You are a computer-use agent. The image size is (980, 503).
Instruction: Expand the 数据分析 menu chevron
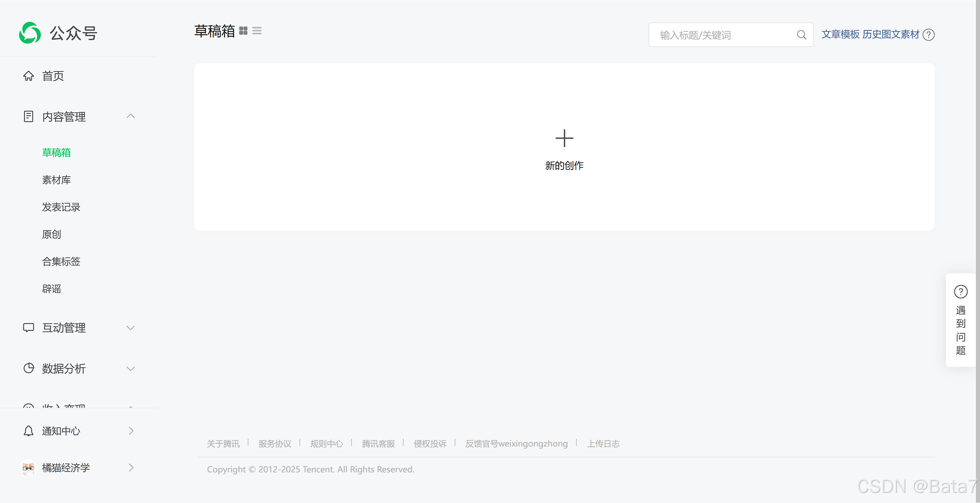coord(130,368)
